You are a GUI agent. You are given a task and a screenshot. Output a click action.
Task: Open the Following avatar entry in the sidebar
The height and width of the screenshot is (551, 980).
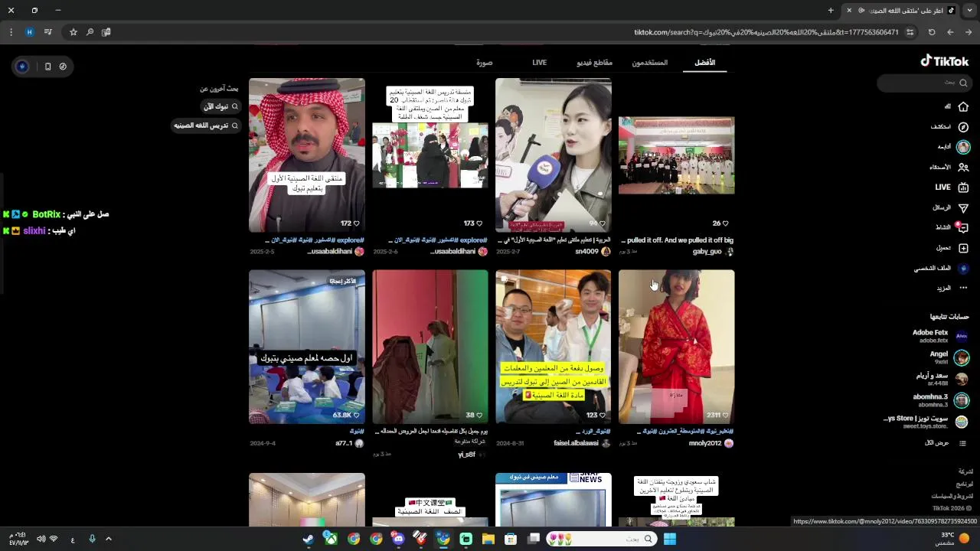pyautogui.click(x=962, y=147)
